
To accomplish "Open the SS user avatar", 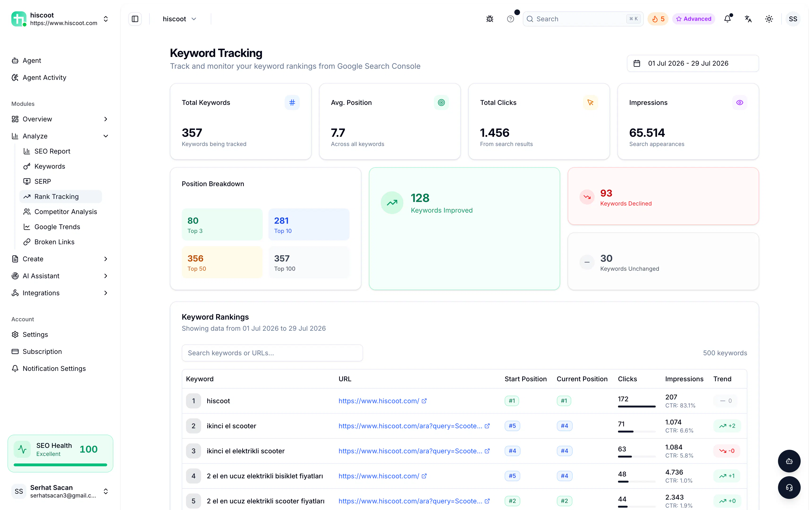I will coord(793,19).
